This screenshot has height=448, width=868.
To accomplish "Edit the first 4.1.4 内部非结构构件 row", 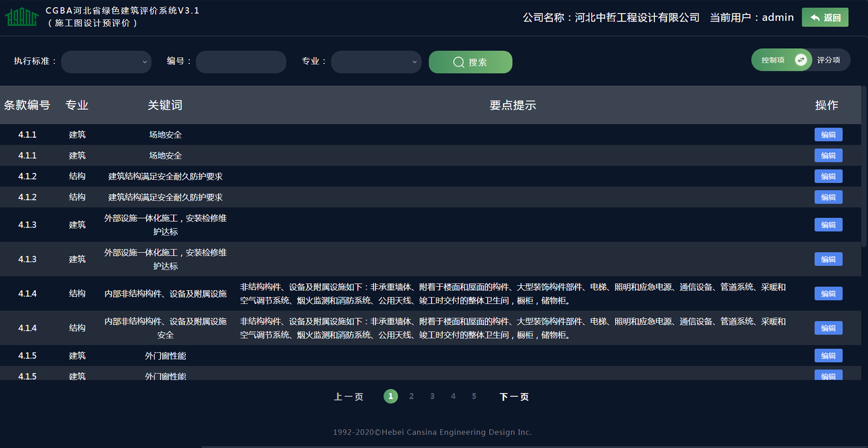I will pyautogui.click(x=828, y=293).
